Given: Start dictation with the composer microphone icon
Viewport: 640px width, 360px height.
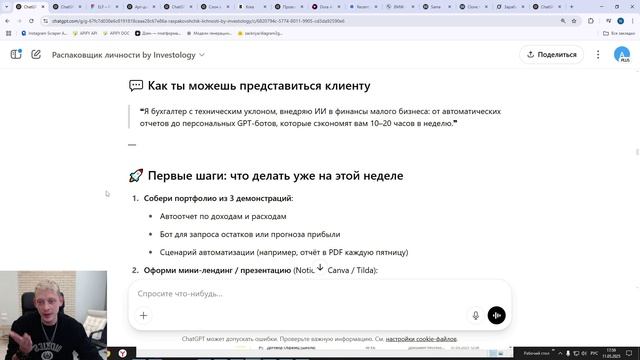Looking at the screenshot, I should 476,316.
